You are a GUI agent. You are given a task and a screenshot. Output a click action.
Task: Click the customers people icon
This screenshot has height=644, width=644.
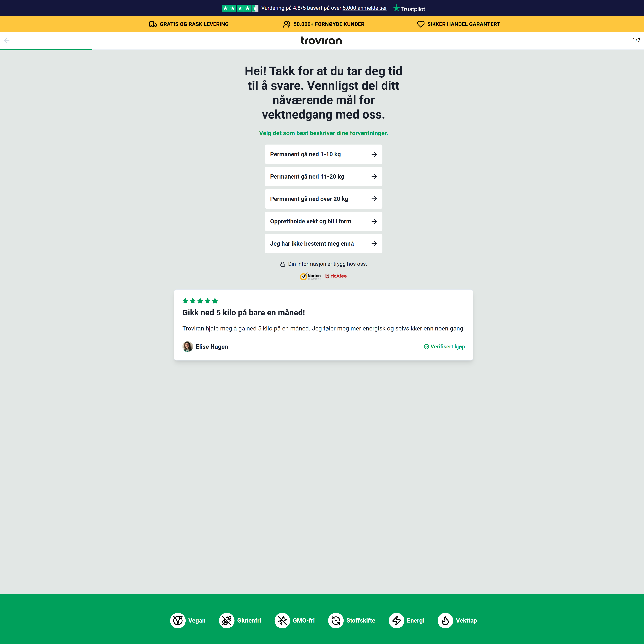pyautogui.click(x=286, y=24)
